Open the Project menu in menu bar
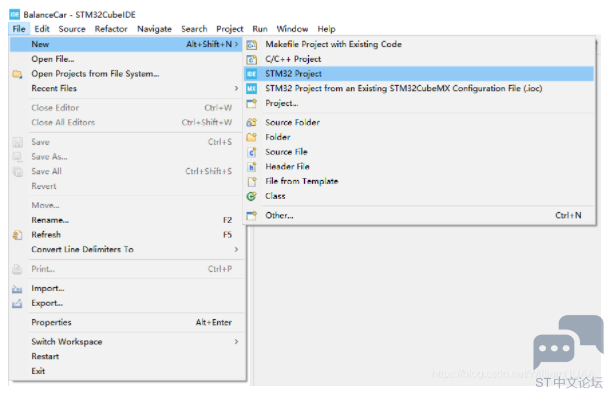 point(230,29)
